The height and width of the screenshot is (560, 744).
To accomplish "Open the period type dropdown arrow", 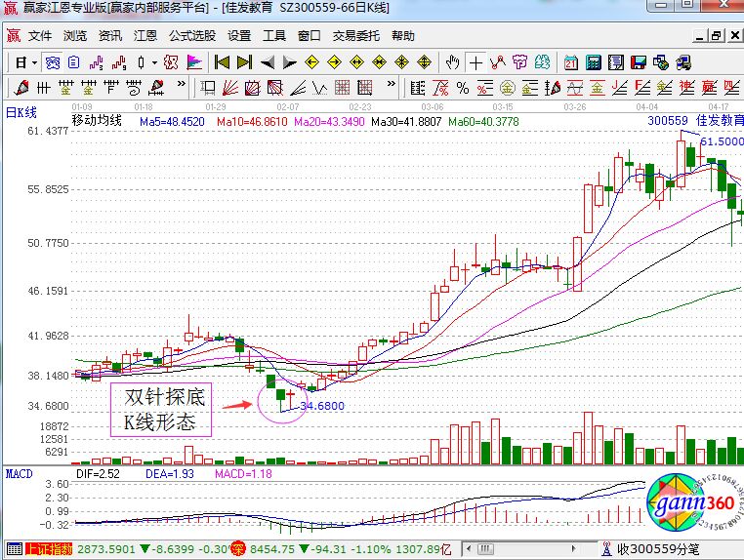I will coord(33,62).
